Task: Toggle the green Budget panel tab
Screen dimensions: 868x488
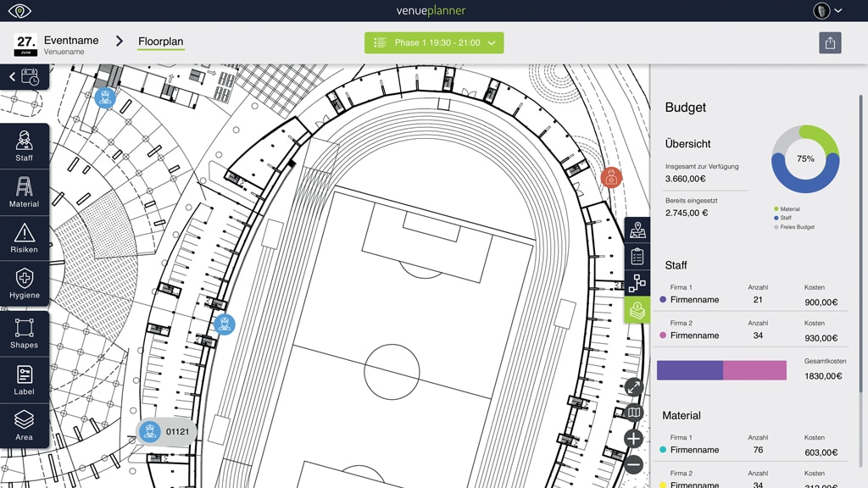Action: [x=637, y=309]
